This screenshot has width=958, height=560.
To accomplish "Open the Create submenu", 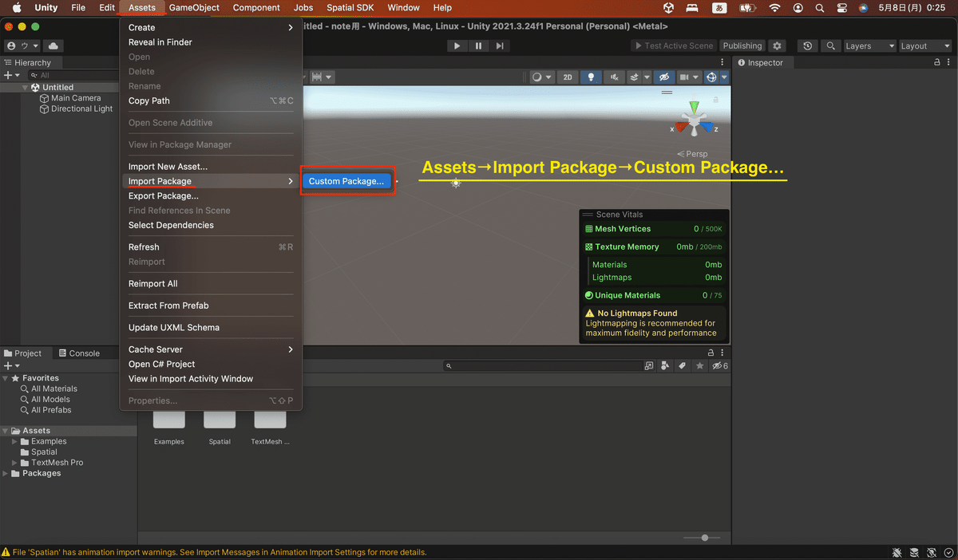I will coord(211,27).
